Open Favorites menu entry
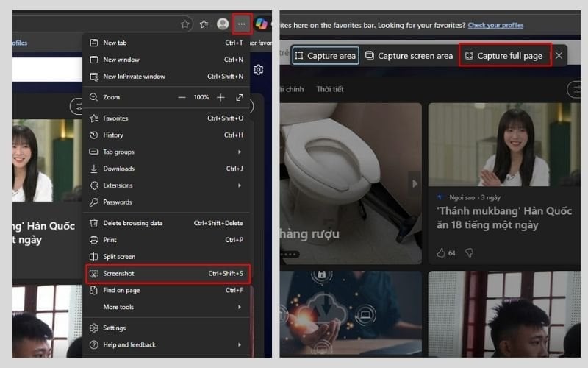588x368 pixels. point(167,118)
